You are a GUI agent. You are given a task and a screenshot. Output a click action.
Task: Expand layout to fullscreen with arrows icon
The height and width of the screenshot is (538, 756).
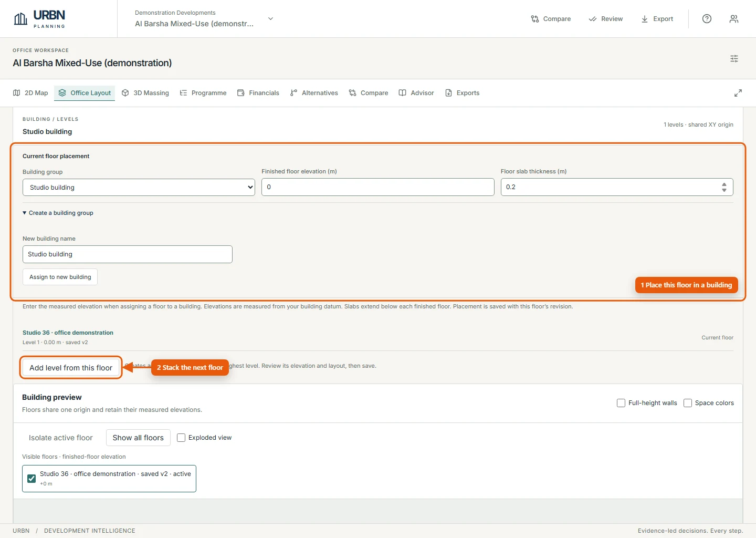(x=738, y=93)
